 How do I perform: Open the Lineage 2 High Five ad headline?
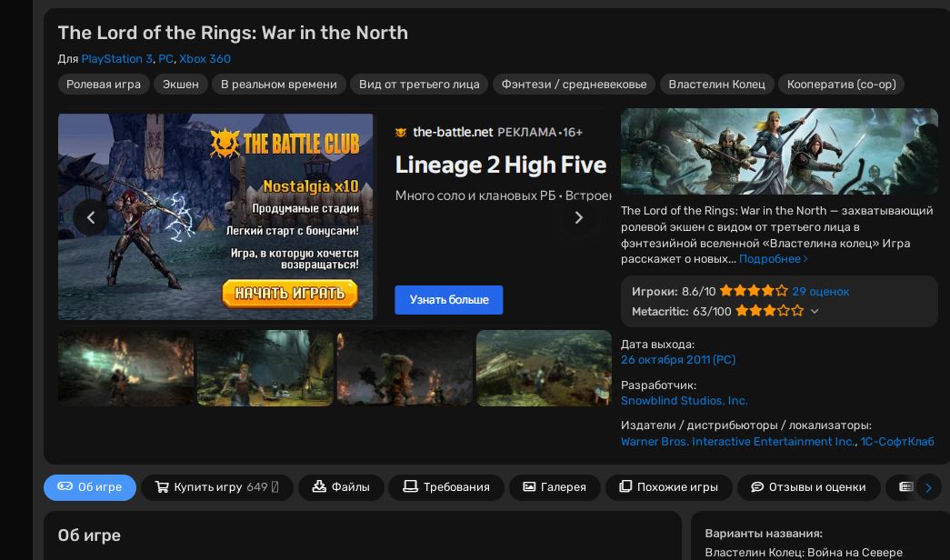[x=500, y=165]
